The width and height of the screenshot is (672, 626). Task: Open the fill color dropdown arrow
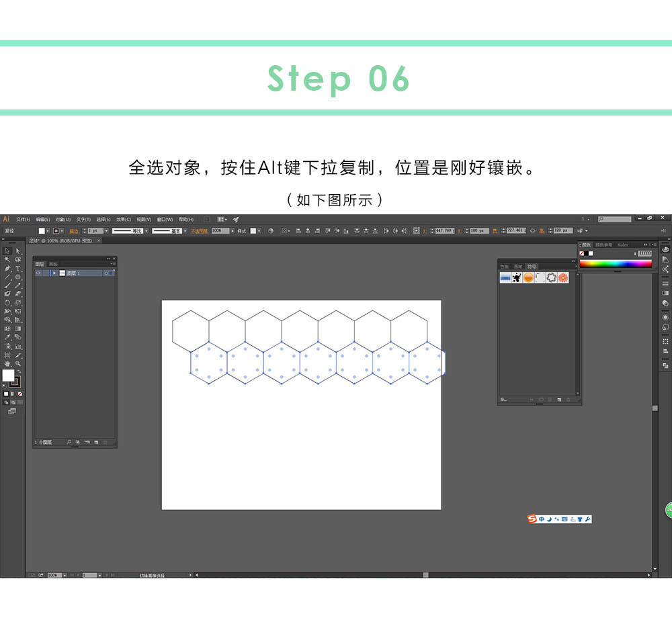pyautogui.click(x=48, y=231)
